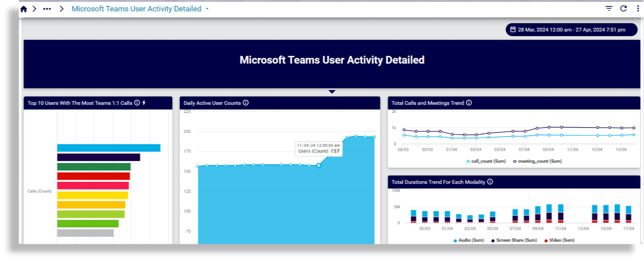The height and width of the screenshot is (261, 644).
Task: Show info for Total Calls and Meetings Trend
Action: (x=469, y=103)
